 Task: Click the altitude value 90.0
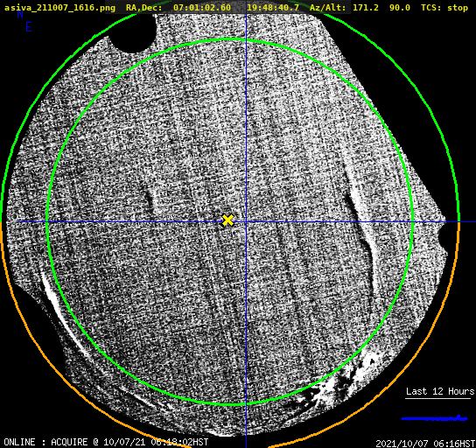400,8
